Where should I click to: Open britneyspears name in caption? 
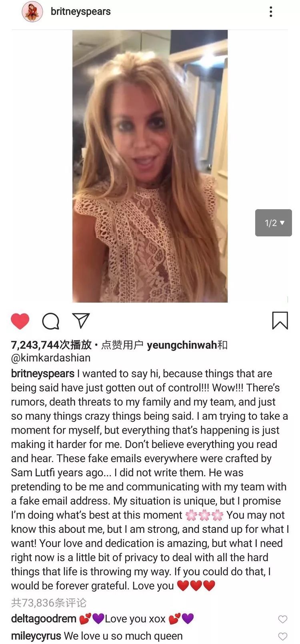click(43, 374)
